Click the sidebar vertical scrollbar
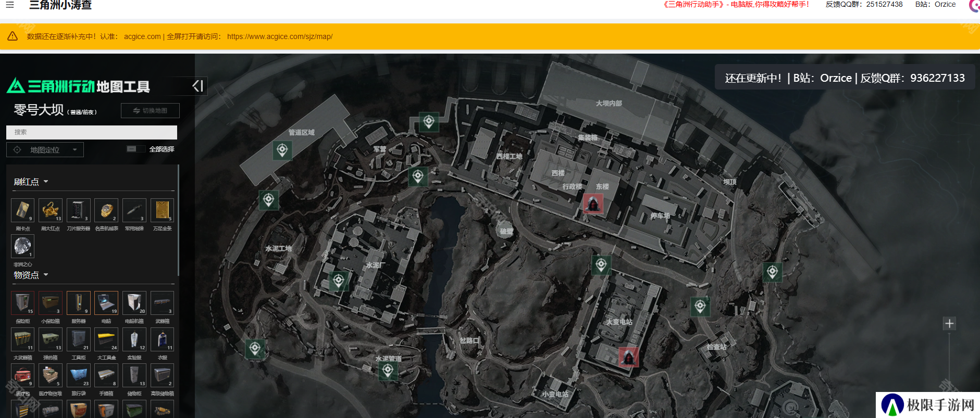This screenshot has height=418, width=980. [178, 220]
